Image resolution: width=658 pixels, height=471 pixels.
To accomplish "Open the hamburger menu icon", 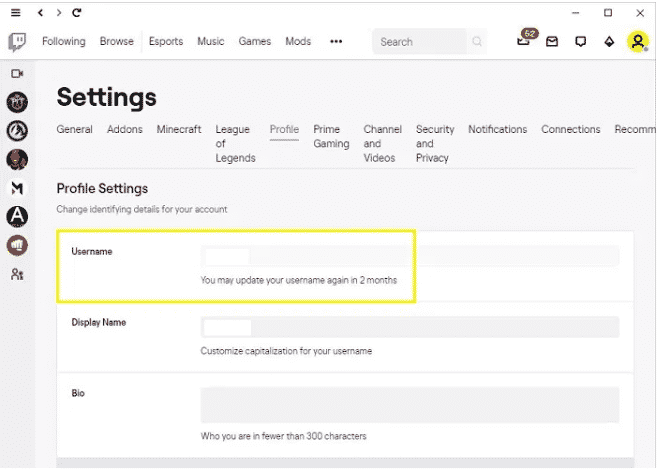I will tap(16, 13).
